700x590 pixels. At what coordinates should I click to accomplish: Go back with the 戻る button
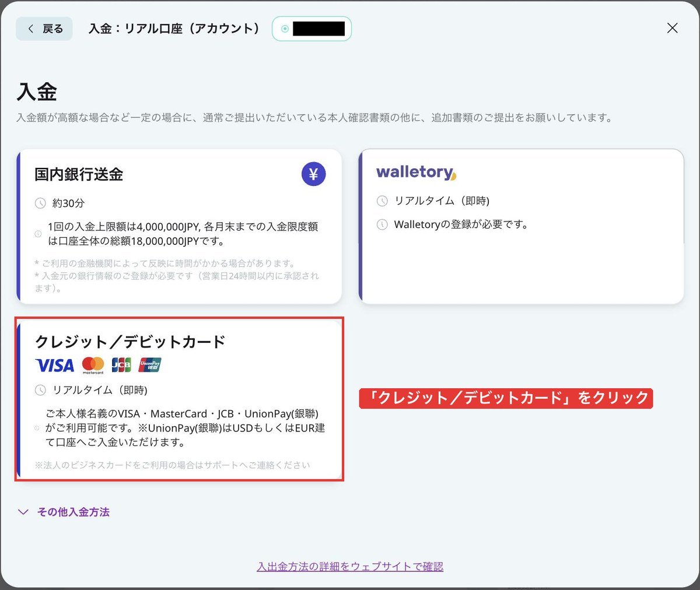pos(44,29)
